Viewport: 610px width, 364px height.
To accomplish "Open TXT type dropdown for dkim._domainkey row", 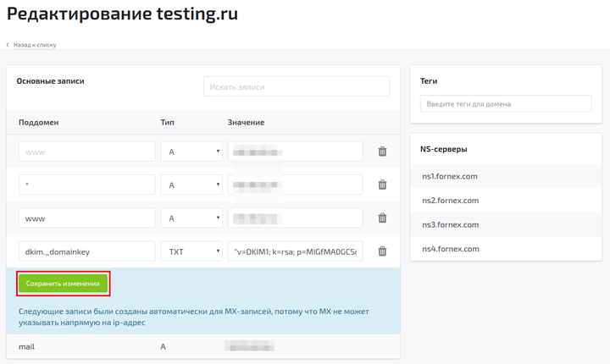I will point(191,251).
